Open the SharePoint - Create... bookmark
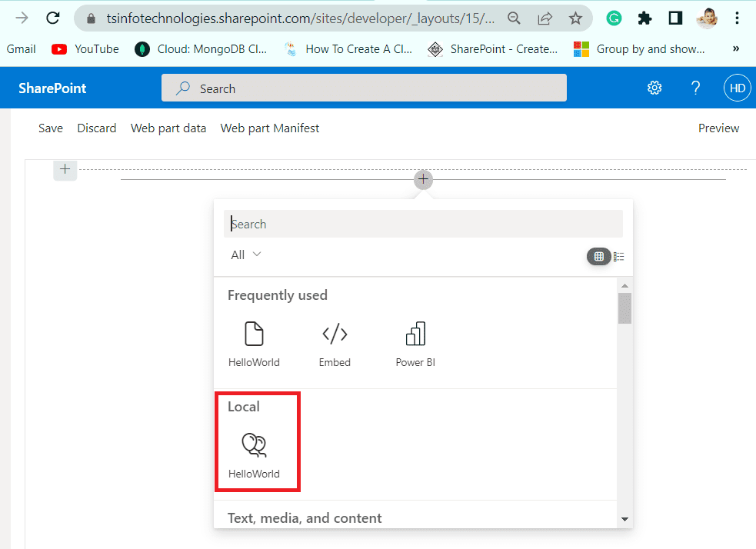The height and width of the screenshot is (549, 756). click(x=492, y=49)
